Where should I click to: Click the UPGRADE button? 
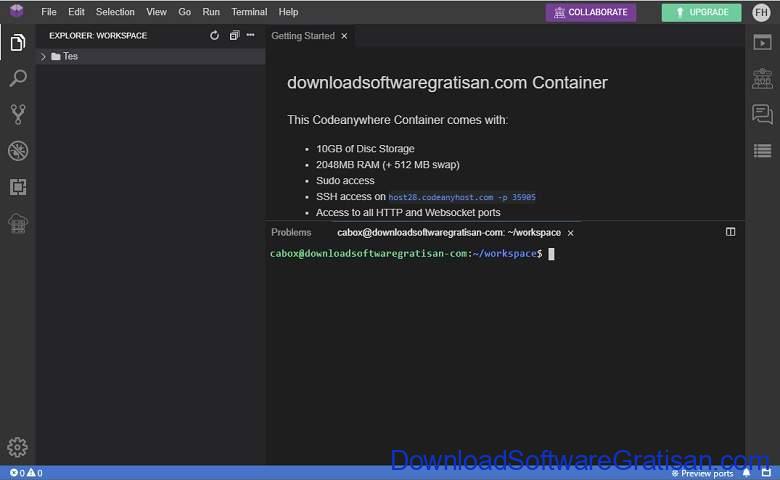coord(701,12)
